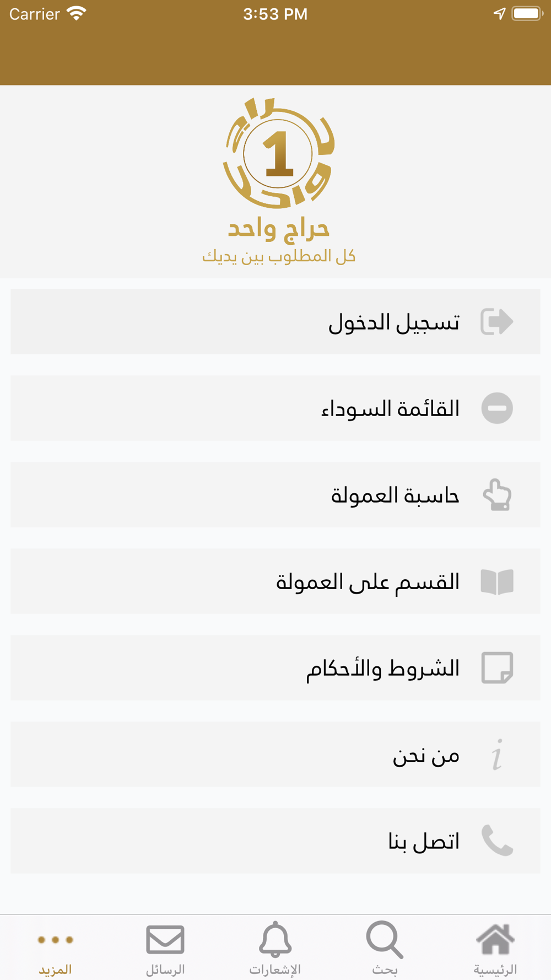Screen dimensions: 551x980
Task: Open اتصل بنا entry
Action: click(x=275, y=841)
